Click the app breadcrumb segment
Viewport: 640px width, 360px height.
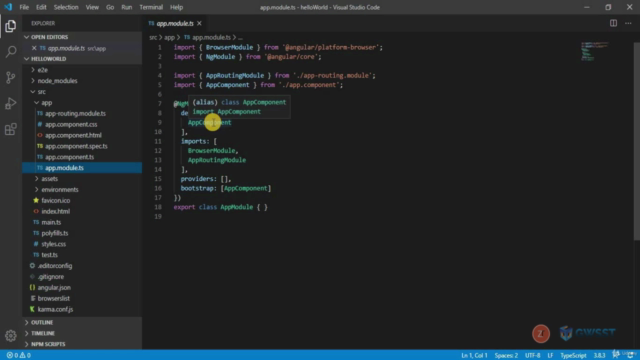[x=169, y=37]
